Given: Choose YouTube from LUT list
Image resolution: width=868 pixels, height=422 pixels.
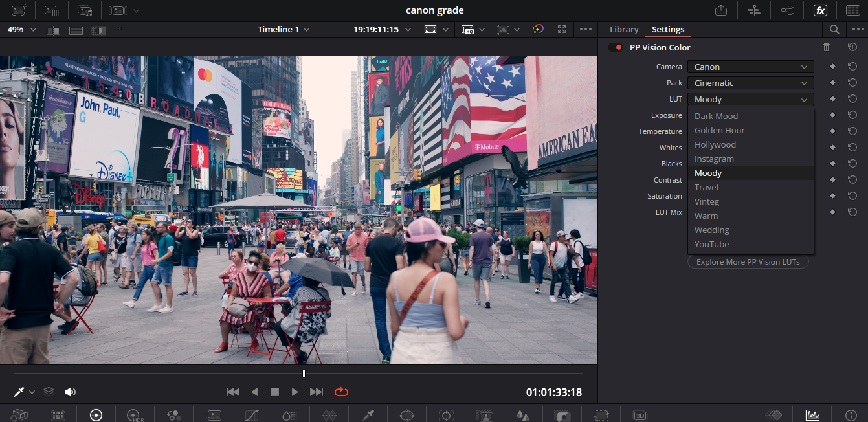Looking at the screenshot, I should 751,244.
